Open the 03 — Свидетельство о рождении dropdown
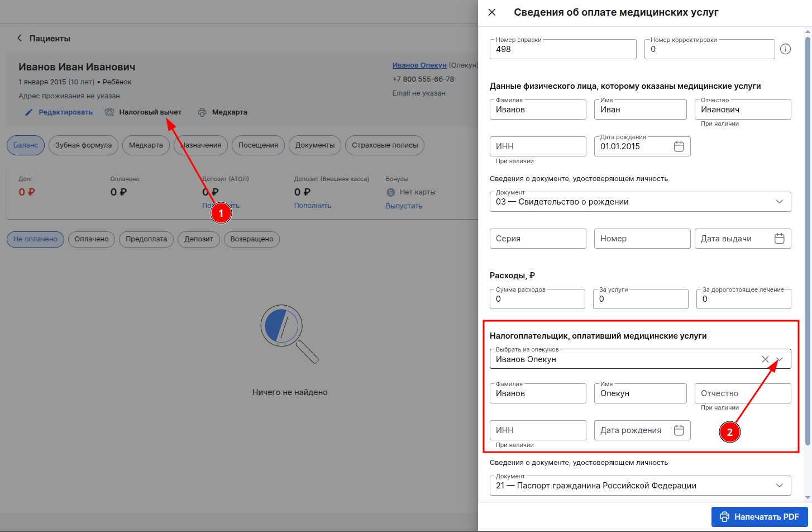The image size is (812, 532). (x=641, y=202)
